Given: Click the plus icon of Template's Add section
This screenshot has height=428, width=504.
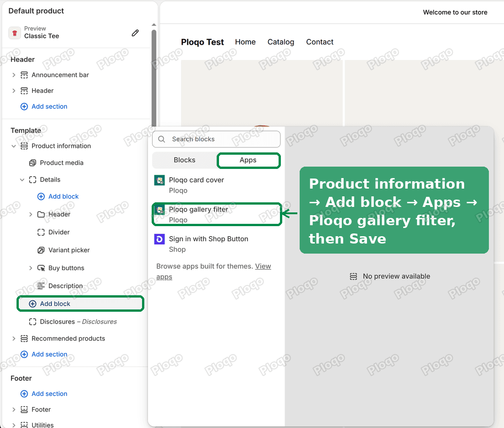Looking at the screenshot, I should [x=24, y=354].
